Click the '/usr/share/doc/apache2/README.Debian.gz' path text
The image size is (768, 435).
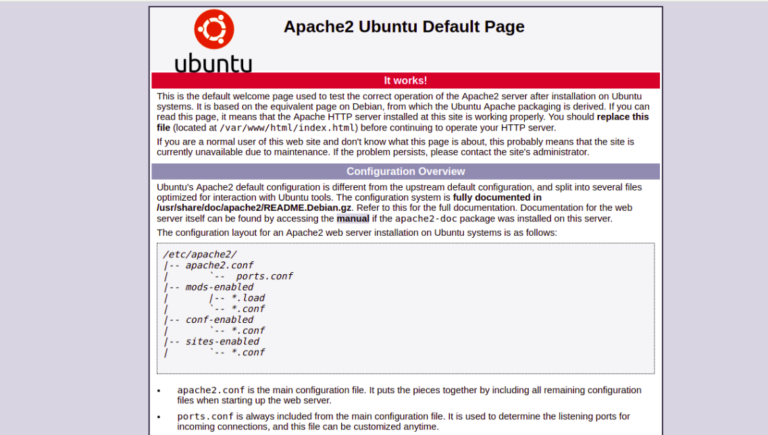point(254,208)
